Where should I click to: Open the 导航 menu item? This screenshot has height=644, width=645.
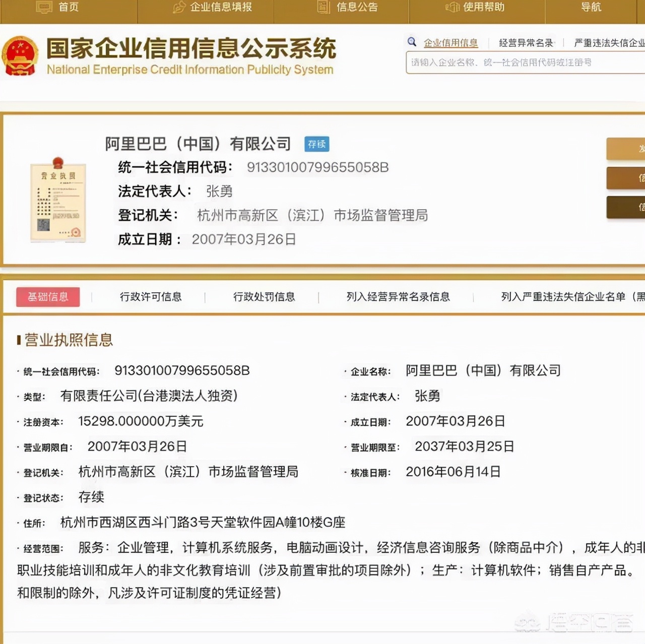590,7
